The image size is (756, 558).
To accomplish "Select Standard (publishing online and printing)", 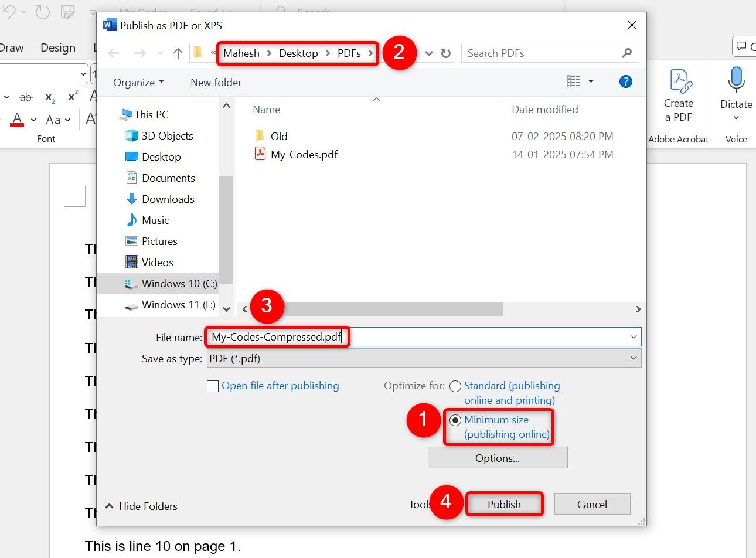I will [455, 386].
